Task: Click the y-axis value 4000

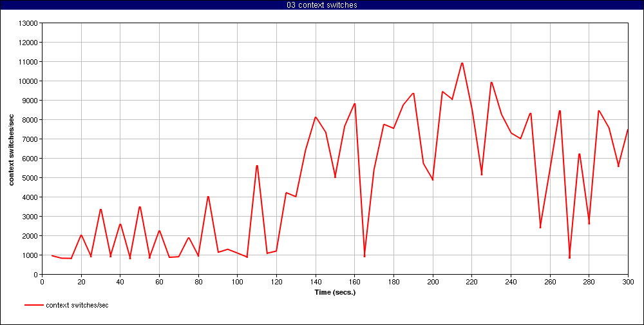Action: click(x=30, y=197)
